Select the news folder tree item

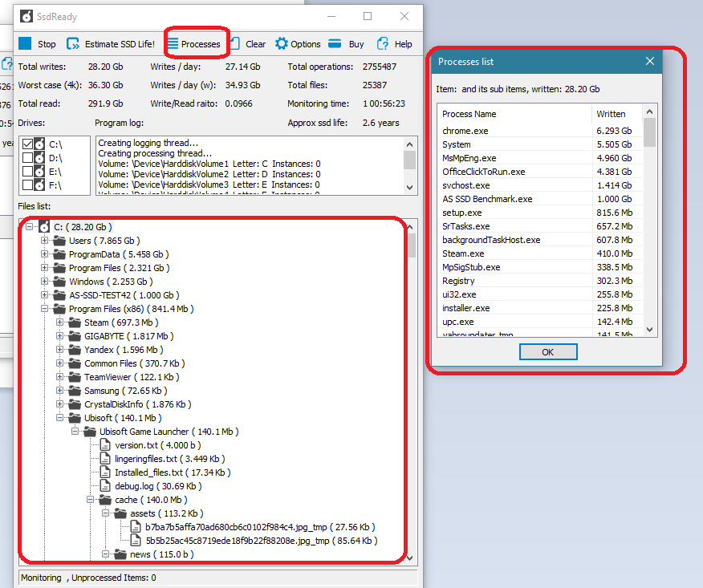162,554
